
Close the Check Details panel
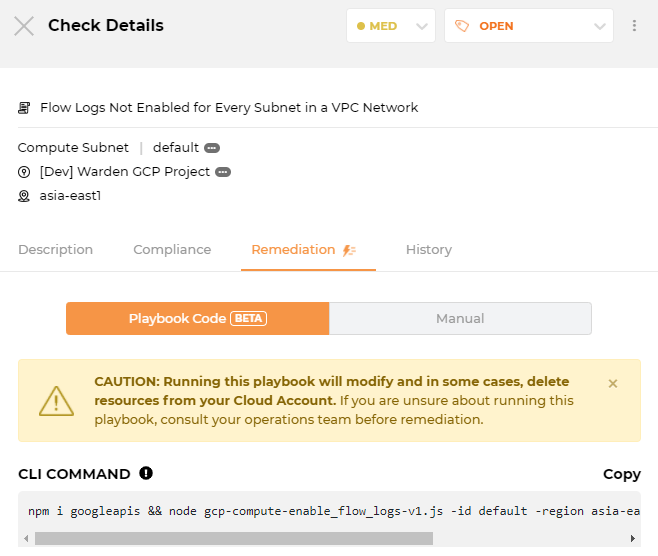click(x=24, y=26)
